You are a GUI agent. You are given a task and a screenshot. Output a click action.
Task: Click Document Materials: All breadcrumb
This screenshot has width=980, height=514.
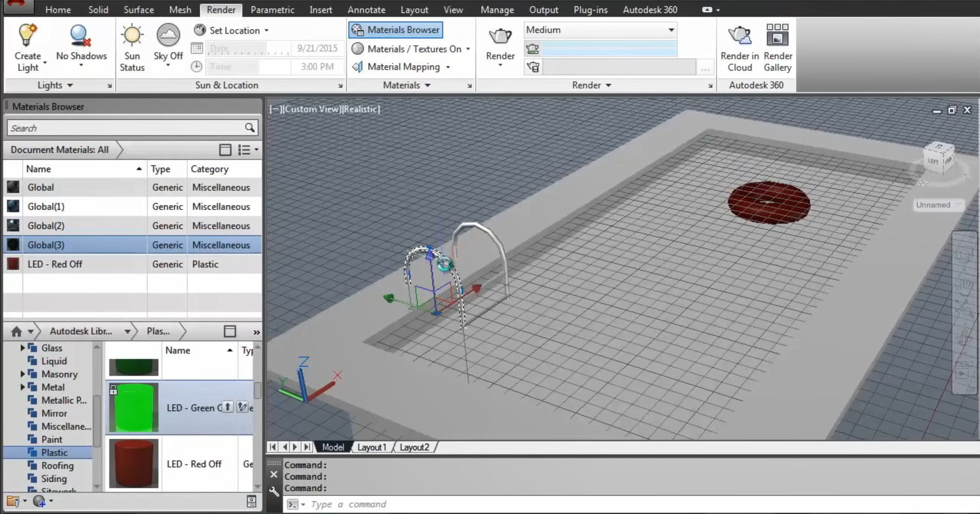[59, 150]
